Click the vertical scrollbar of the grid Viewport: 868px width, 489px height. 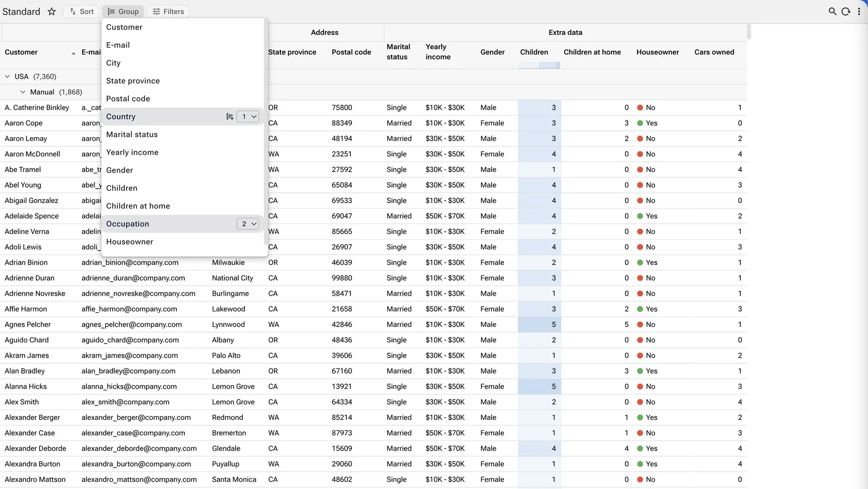pyautogui.click(x=749, y=31)
